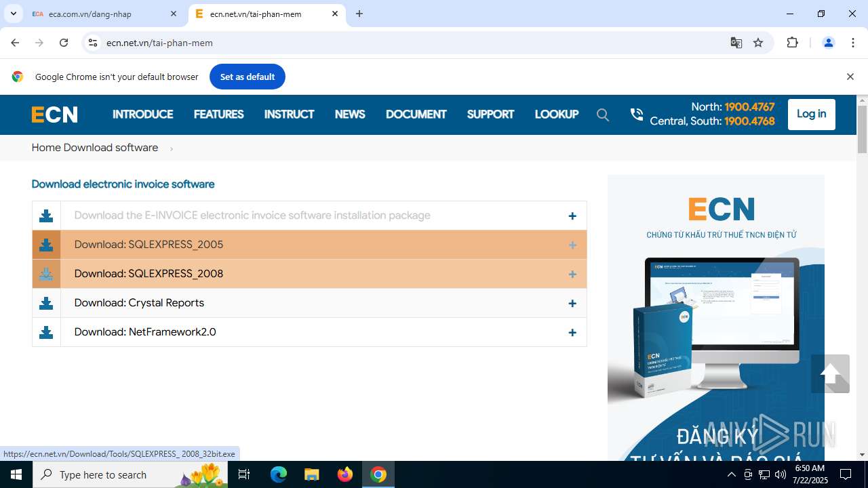Screen dimensions: 868x488
Task: Click Download: SQLEXPRESS_2005 text
Action: pos(149,245)
